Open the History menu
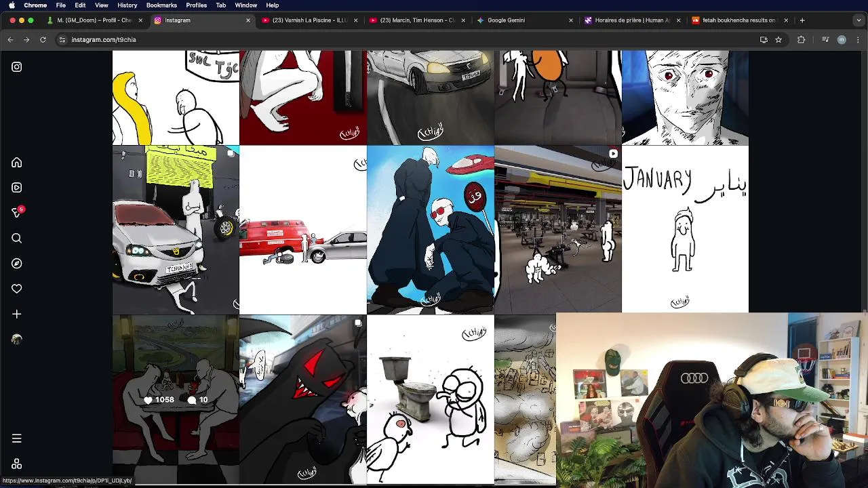This screenshot has width=868, height=488. coord(127,5)
